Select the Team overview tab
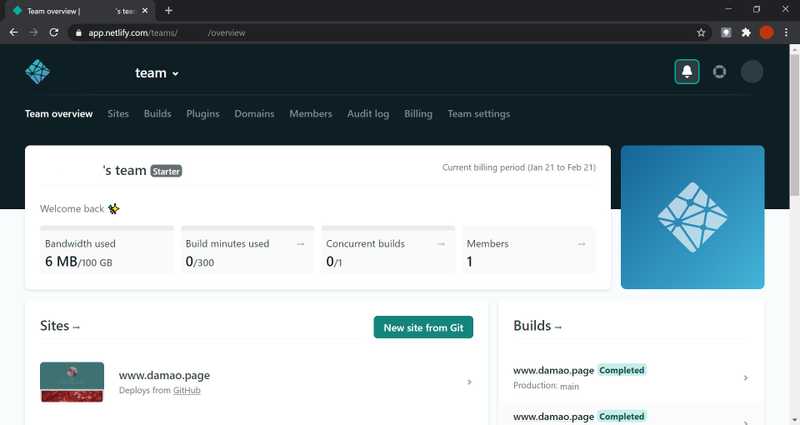Screen dimensions: 800x425 coord(59,114)
